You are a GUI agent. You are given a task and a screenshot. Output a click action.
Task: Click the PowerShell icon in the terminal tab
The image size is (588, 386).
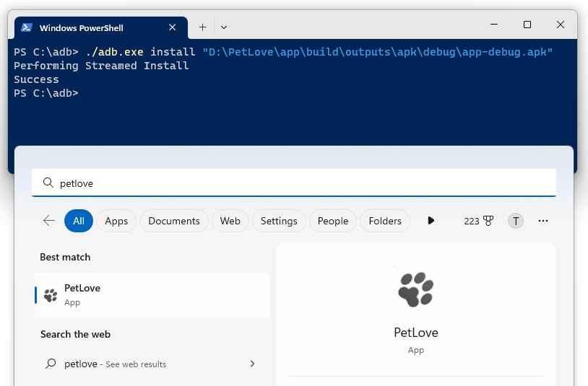click(27, 27)
